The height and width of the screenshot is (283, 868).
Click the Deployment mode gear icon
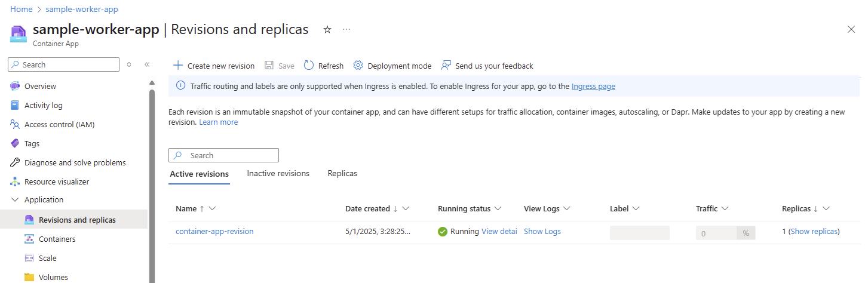click(x=358, y=66)
